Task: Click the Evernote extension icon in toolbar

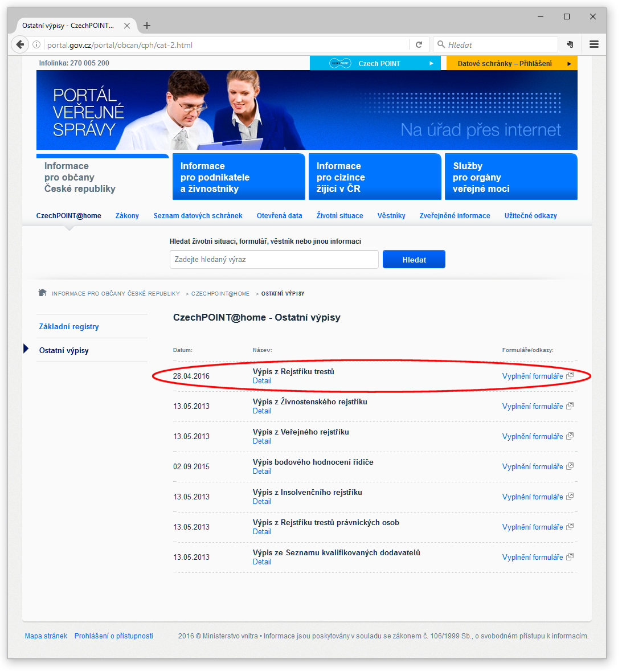Action: pyautogui.click(x=570, y=44)
